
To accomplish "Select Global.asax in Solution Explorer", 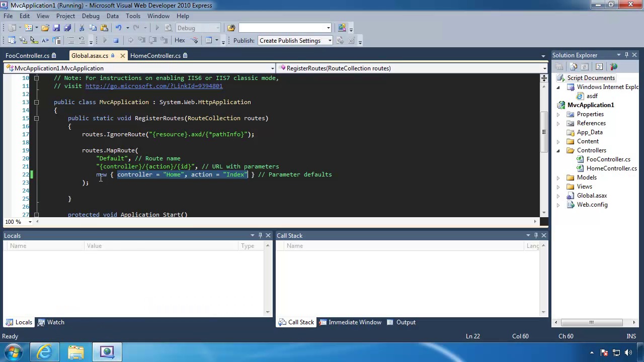I will pyautogui.click(x=592, y=196).
